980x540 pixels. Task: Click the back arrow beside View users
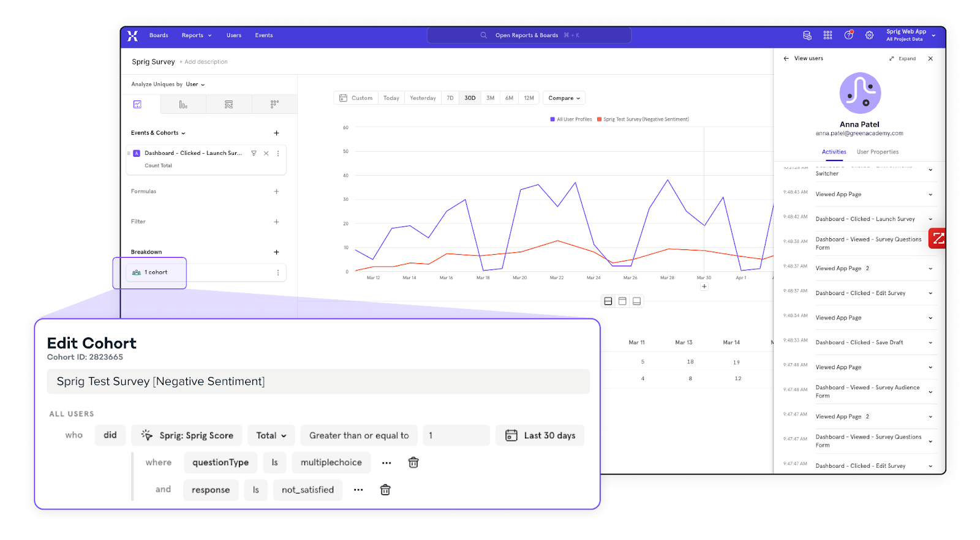coord(786,59)
